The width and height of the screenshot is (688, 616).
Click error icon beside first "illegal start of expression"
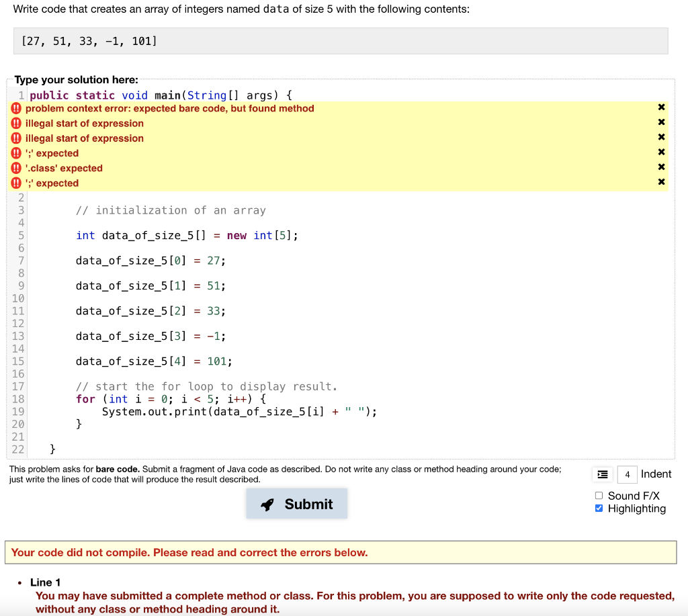pos(16,123)
